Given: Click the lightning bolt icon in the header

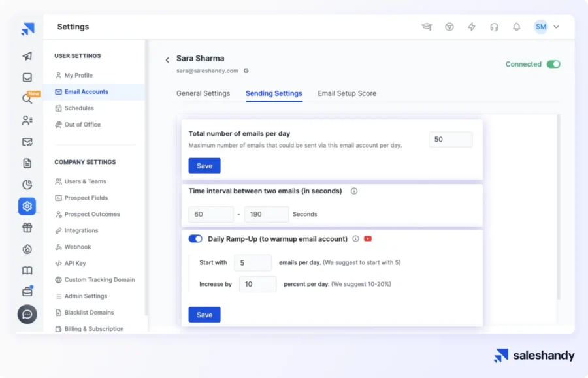Looking at the screenshot, I should (471, 27).
